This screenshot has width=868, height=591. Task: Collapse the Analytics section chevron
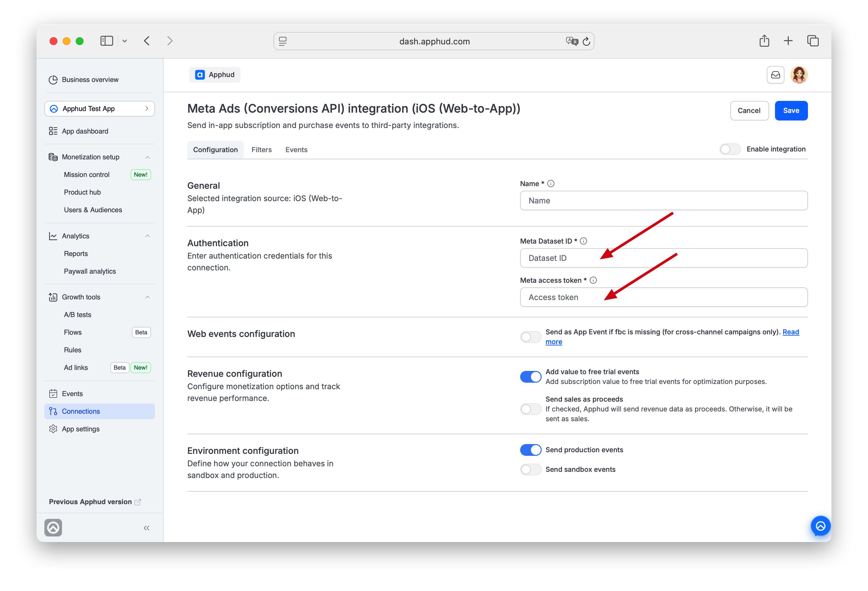(x=147, y=236)
